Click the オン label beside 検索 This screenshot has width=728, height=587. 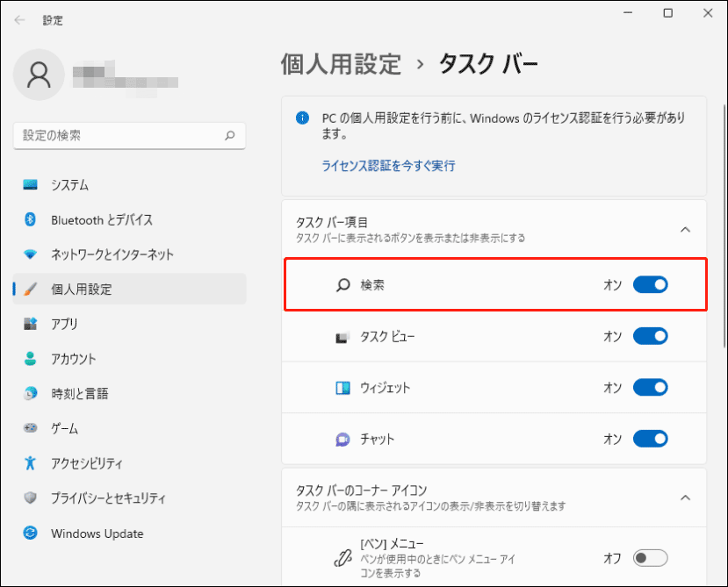click(x=612, y=285)
